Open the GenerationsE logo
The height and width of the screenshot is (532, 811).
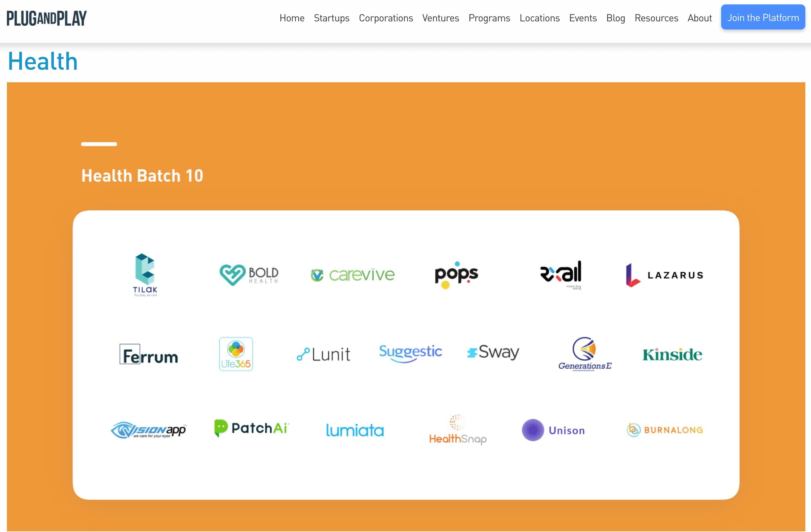585,354
